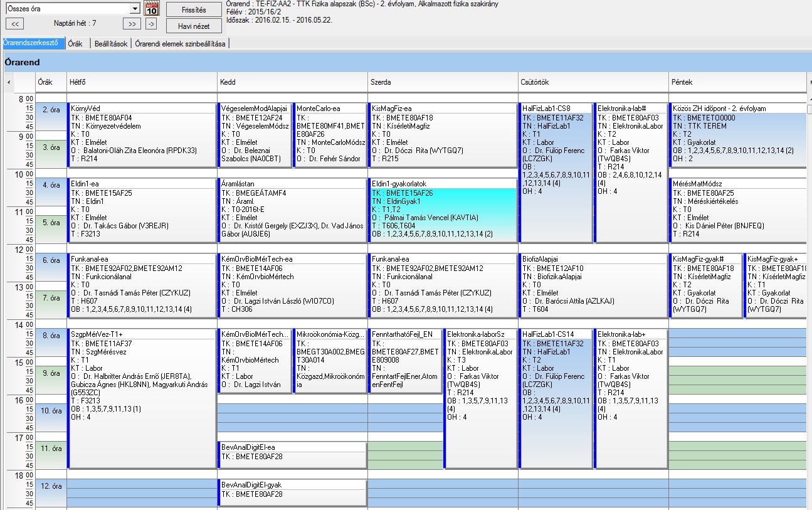Select the Elektronika-lab# block
Image resolution: width=812 pixels, height=510 pixels.
631,173
